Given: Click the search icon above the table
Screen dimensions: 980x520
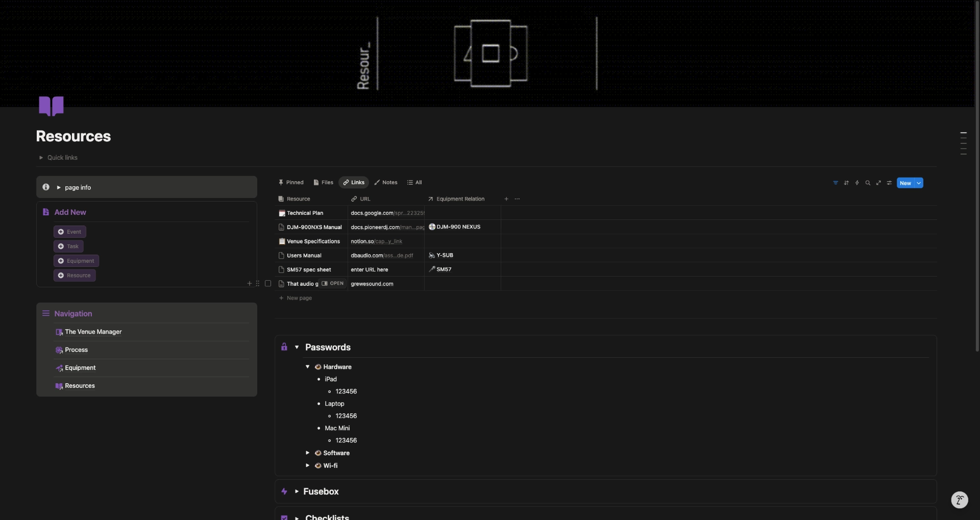Looking at the screenshot, I should 868,183.
